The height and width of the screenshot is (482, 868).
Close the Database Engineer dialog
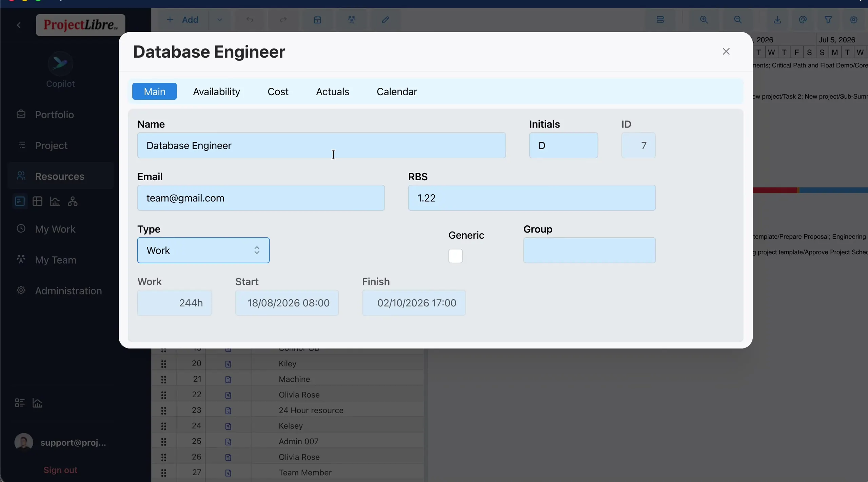pos(726,52)
